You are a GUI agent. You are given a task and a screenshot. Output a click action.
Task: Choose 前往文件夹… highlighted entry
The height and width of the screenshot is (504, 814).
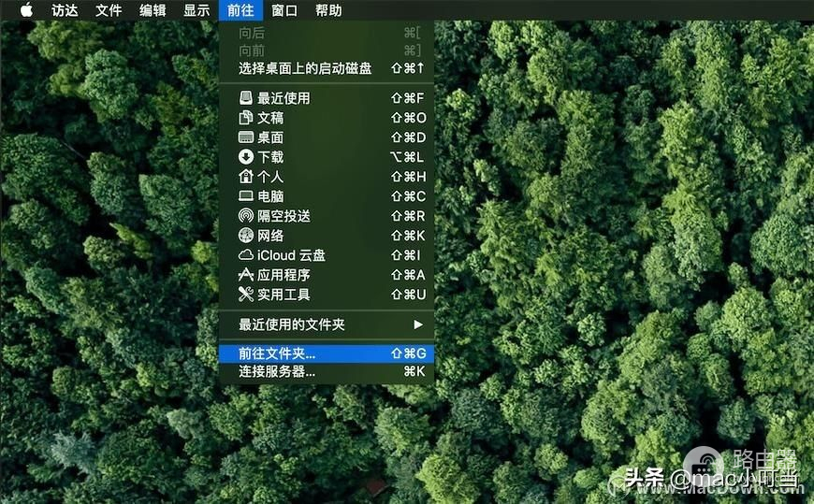coord(327,353)
